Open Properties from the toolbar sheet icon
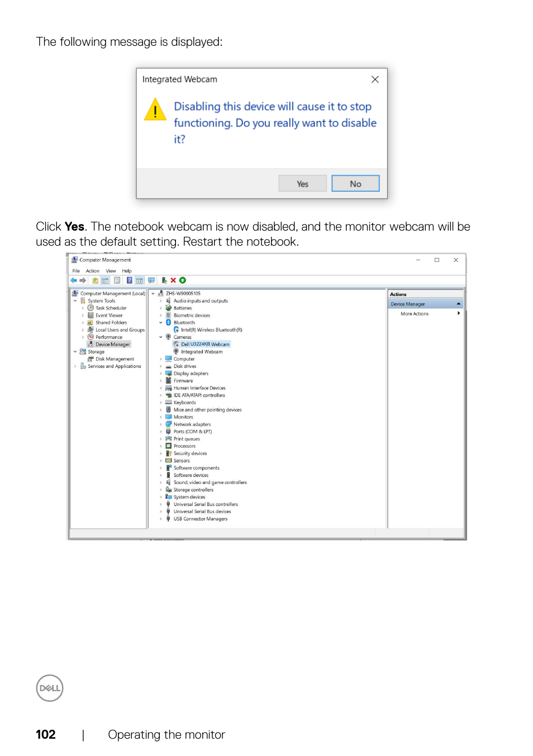The width and height of the screenshot is (533, 756). click(117, 280)
